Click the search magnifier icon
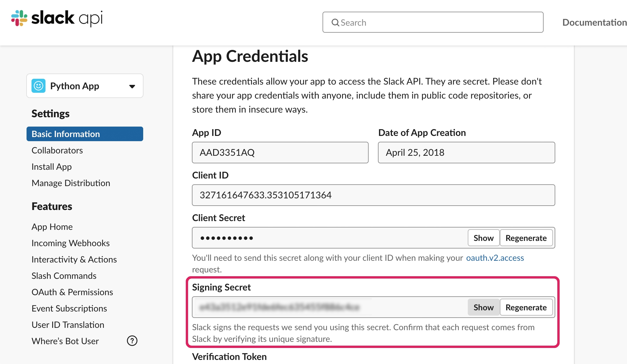The width and height of the screenshot is (627, 364). [335, 22]
